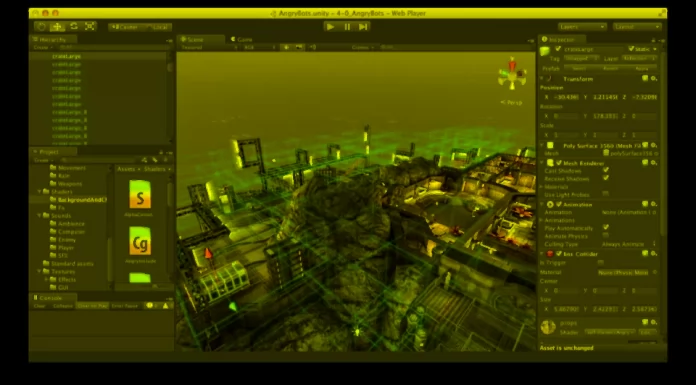Toggle scene lighting icon in Scene toolbar
Screen dimensions: 696x385
tap(286, 47)
